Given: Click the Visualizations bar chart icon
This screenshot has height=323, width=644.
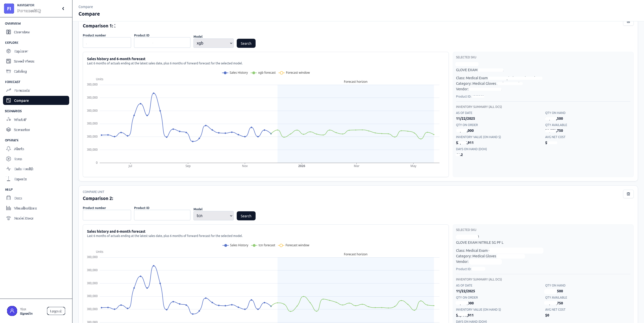Looking at the screenshot, I should pyautogui.click(x=9, y=208).
